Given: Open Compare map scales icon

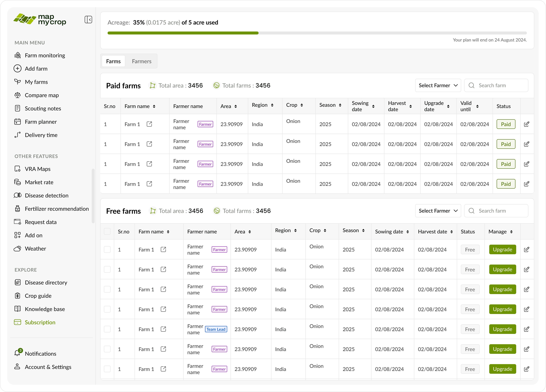Looking at the screenshot, I should pos(17,95).
